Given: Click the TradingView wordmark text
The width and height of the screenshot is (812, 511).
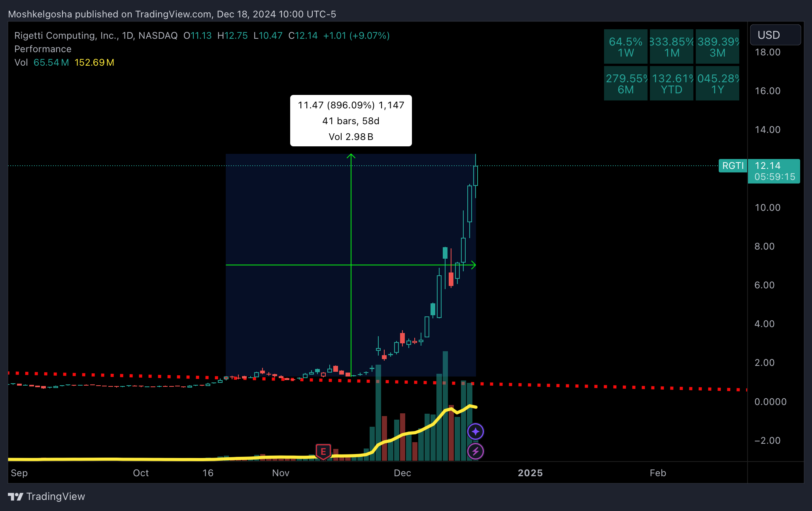Looking at the screenshot, I should pos(56,497).
